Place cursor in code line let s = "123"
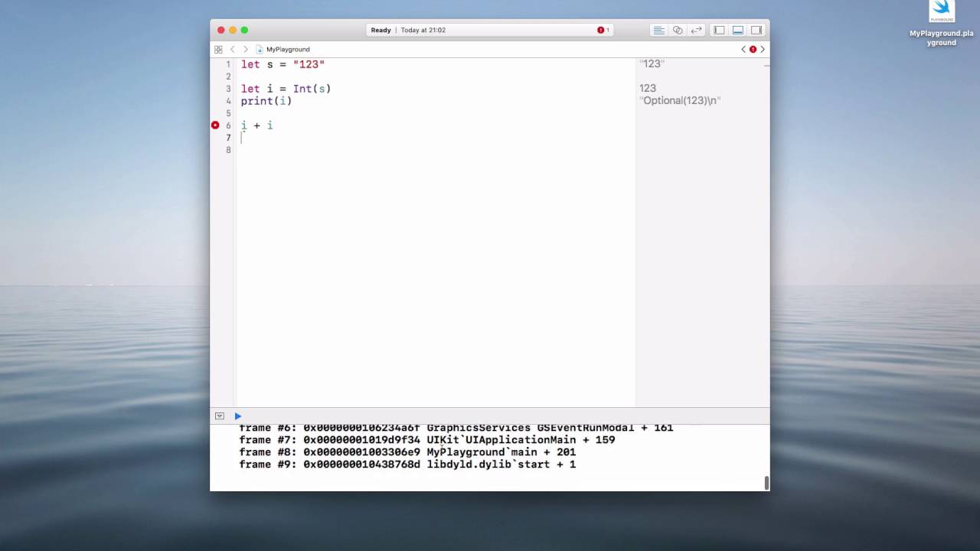The width and height of the screenshot is (980, 551). (283, 64)
